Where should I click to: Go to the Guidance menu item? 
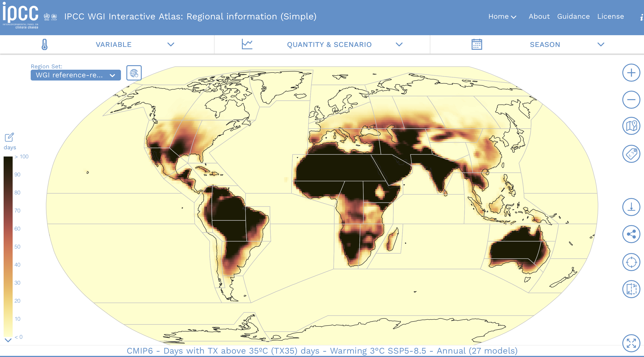pos(574,16)
